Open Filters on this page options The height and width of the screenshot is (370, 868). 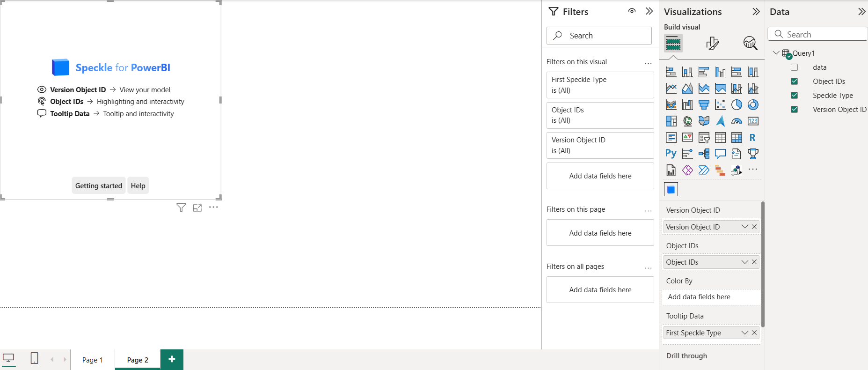(x=648, y=210)
